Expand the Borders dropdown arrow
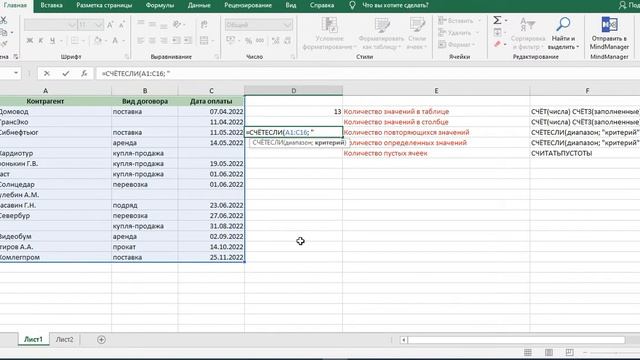The height and width of the screenshot is (360, 640). pyautogui.click(x=84, y=40)
